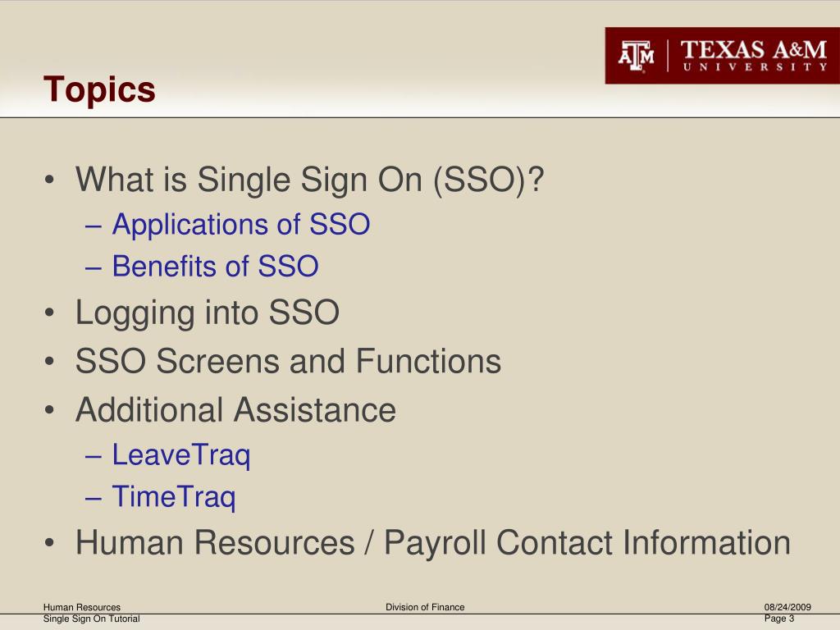Click the 'Division of Finance' footer text

point(425,607)
